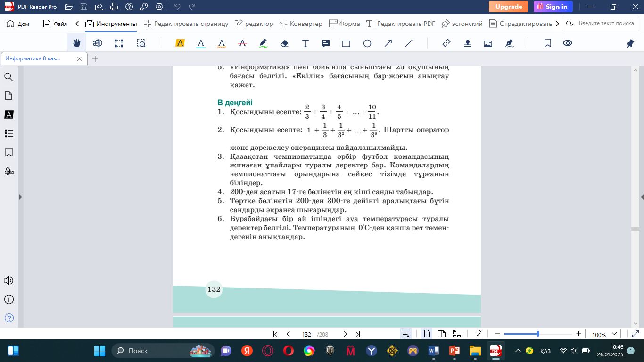This screenshot has height=362, width=644.
Task: Select the Arrow drawing tool
Action: [388, 43]
